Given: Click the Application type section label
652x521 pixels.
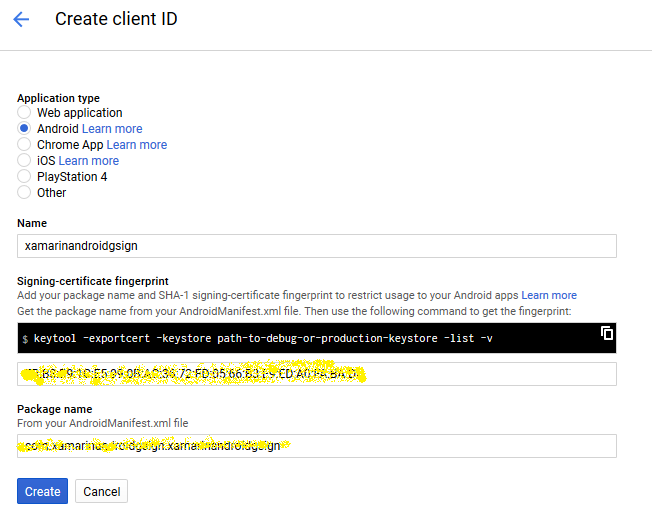Looking at the screenshot, I should click(59, 98).
